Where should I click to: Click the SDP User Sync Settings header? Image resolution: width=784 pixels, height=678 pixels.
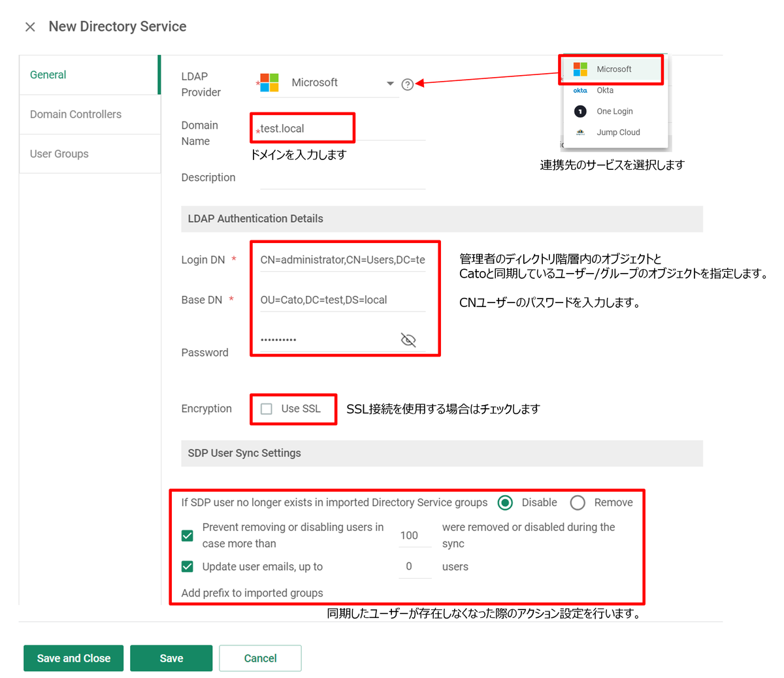click(x=442, y=453)
